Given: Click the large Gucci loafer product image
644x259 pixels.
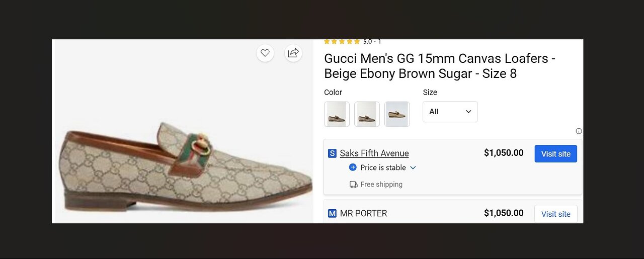Looking at the screenshot, I should (186, 166).
